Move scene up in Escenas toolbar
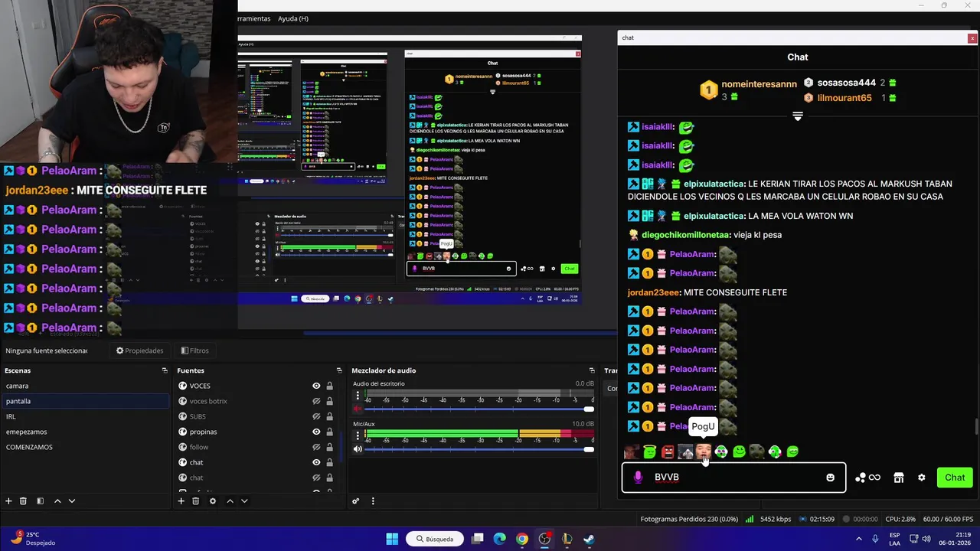 click(x=57, y=500)
